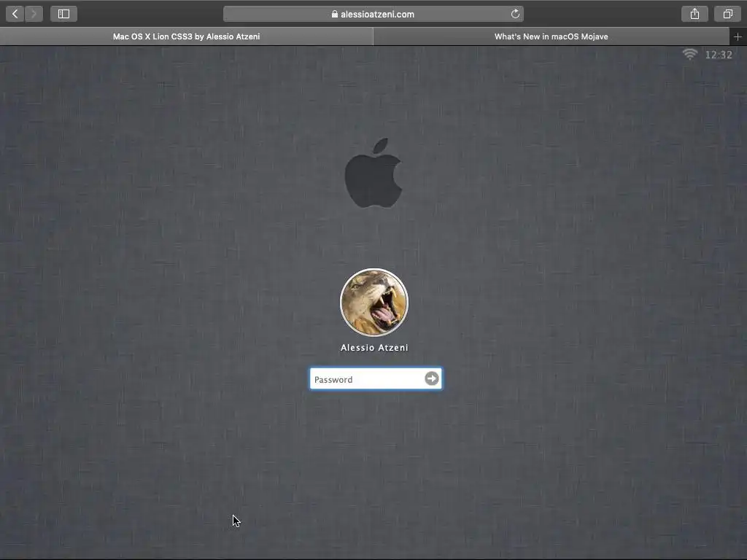The height and width of the screenshot is (560, 747).
Task: Open the Share menu icon
Action: (x=694, y=14)
